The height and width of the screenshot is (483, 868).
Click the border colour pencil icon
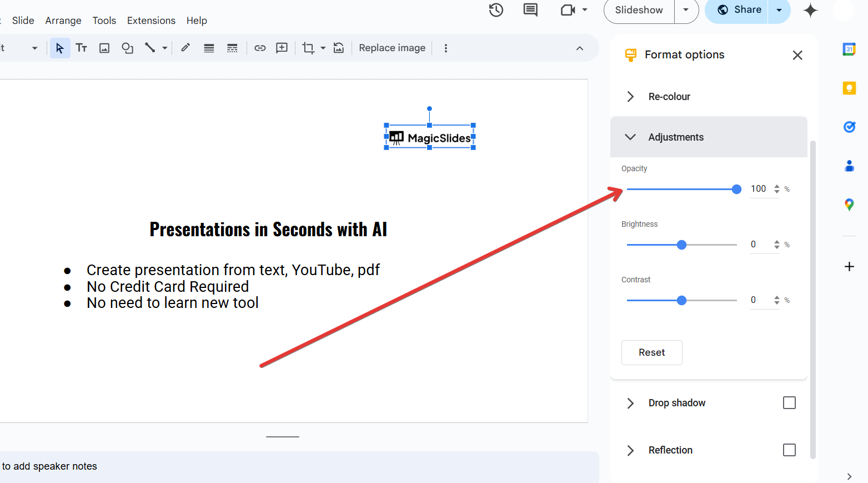pos(185,48)
